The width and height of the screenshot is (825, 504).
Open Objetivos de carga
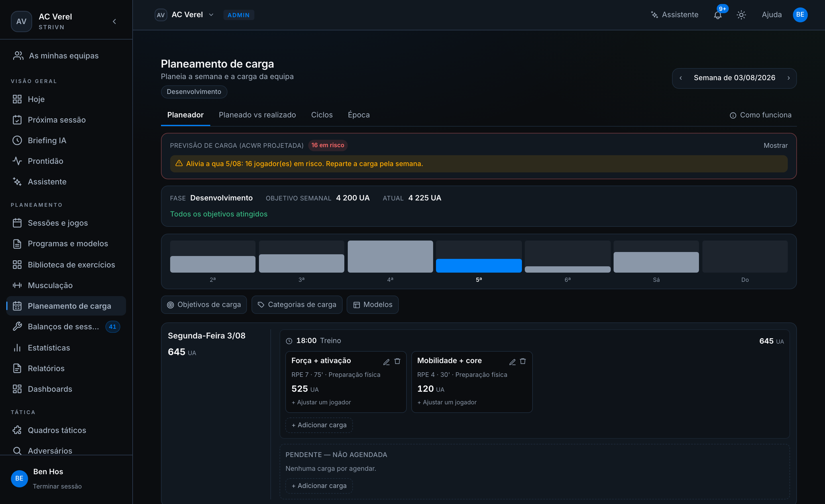click(204, 305)
